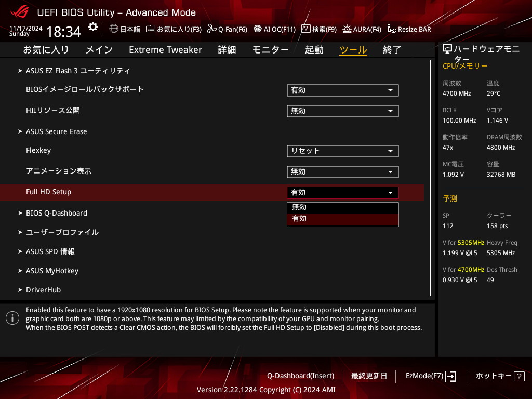Click the Full HD Setup label
Image resolution: width=532 pixels, height=399 pixels.
[48, 192]
